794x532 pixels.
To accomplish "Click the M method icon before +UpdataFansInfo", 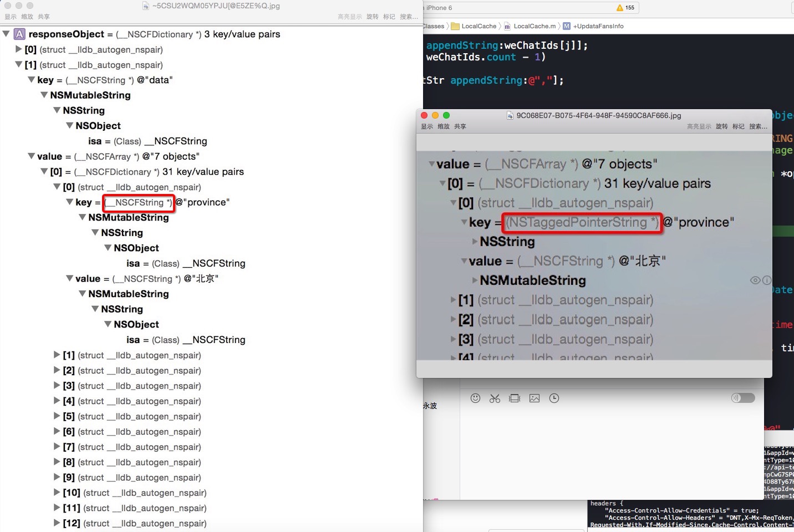I will [567, 26].
